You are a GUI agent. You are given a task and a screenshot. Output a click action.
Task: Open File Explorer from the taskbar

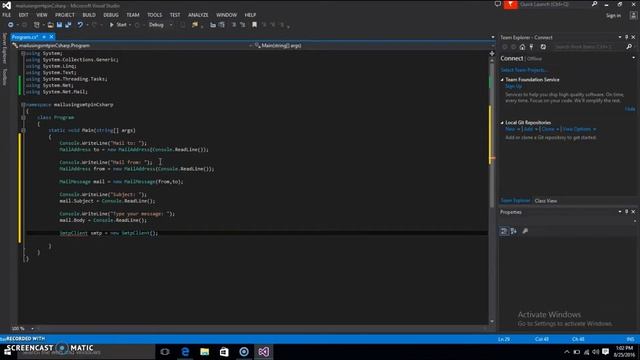click(204, 352)
